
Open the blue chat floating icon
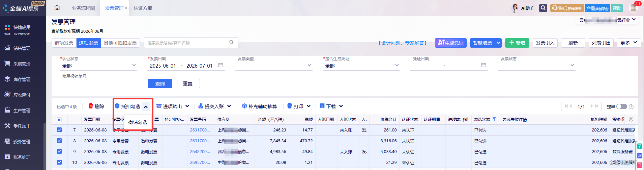point(640,156)
